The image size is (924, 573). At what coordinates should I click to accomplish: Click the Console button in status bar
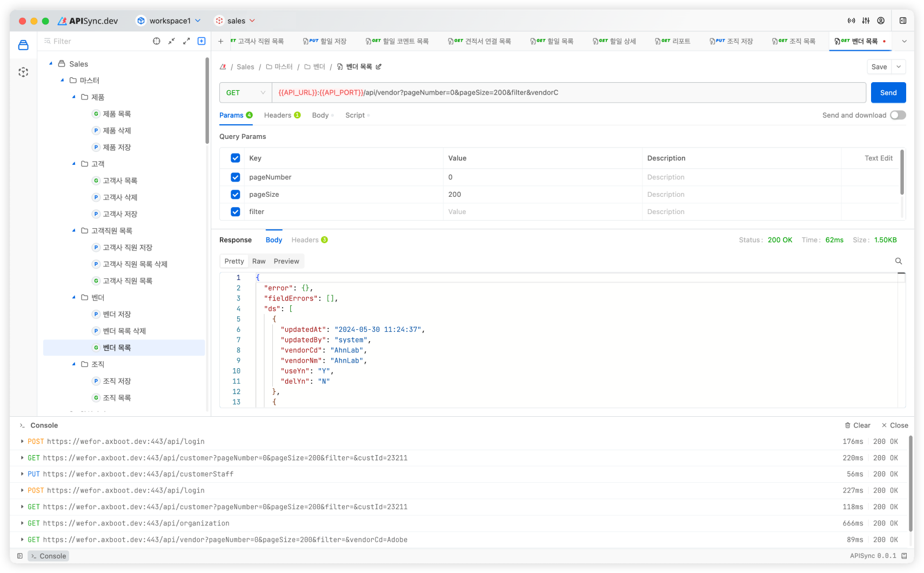tap(49, 556)
